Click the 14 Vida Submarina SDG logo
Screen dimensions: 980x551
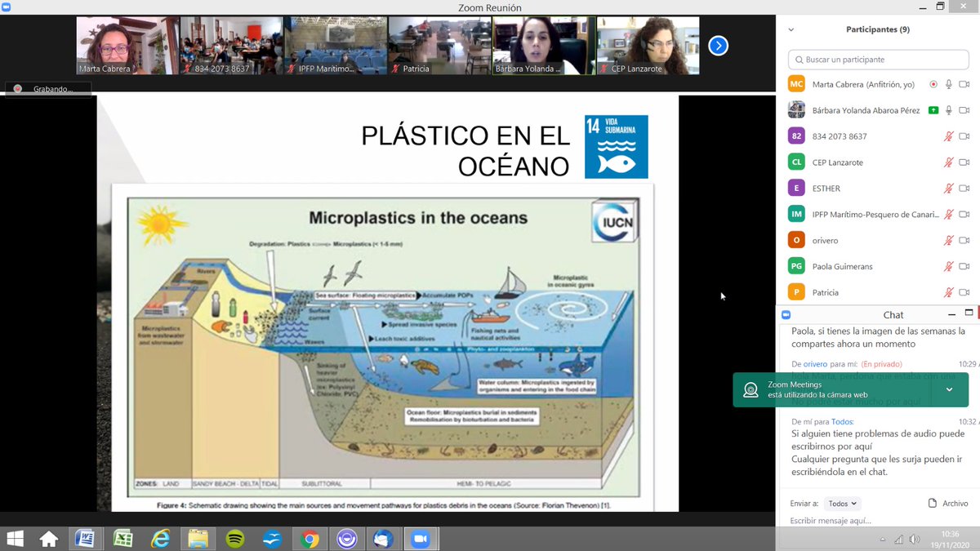617,147
